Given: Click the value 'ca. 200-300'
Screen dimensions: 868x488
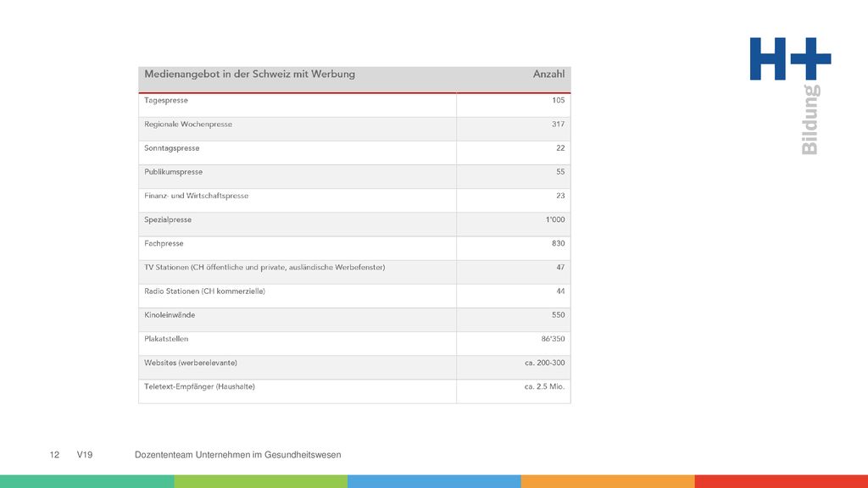Looking at the screenshot, I should (545, 363).
